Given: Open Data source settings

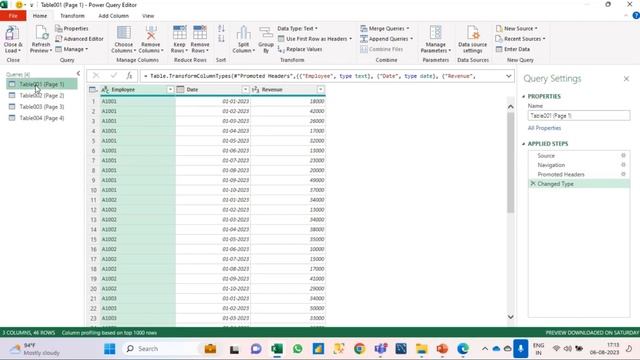Looking at the screenshot, I should (473, 39).
